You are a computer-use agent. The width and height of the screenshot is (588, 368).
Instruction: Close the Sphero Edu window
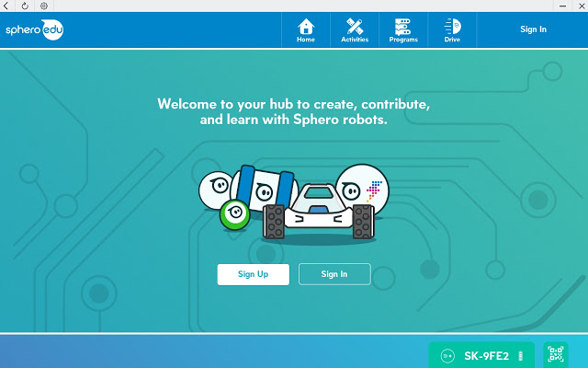pyautogui.click(x=582, y=6)
